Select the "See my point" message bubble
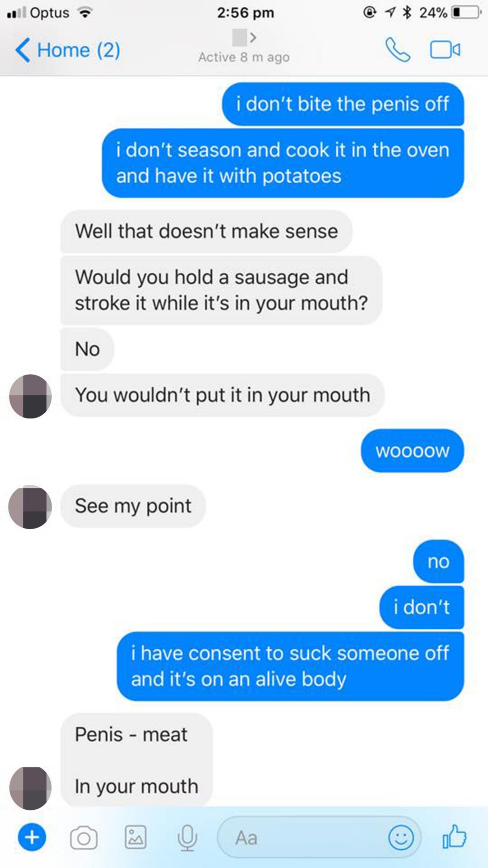This screenshot has height=868, width=488. (x=133, y=506)
